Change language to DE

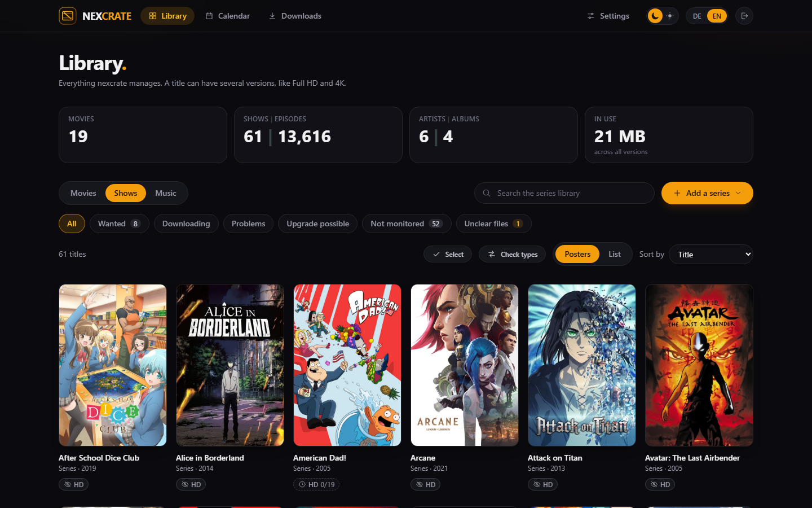pyautogui.click(x=697, y=16)
